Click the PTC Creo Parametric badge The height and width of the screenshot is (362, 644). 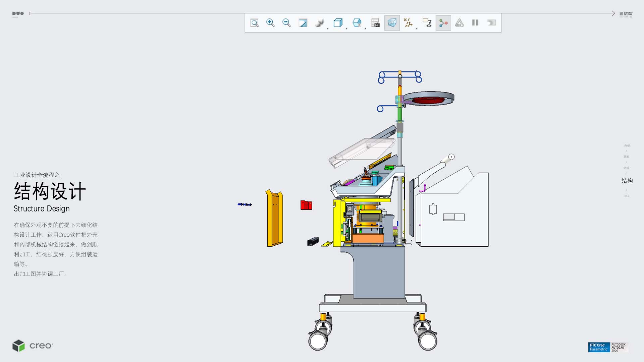[599, 347]
